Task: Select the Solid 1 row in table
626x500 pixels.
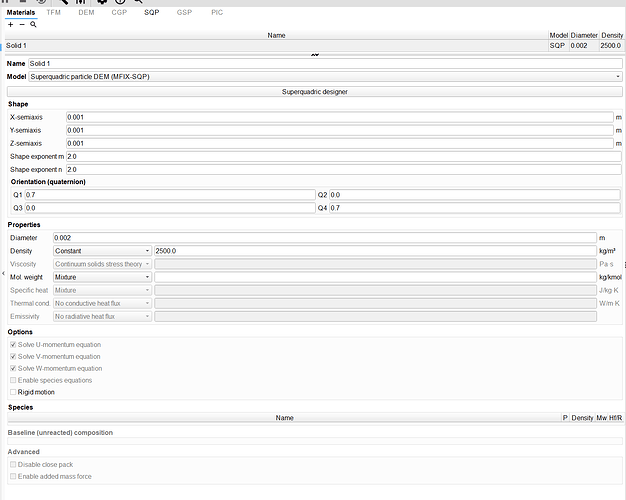Action: 270,46
